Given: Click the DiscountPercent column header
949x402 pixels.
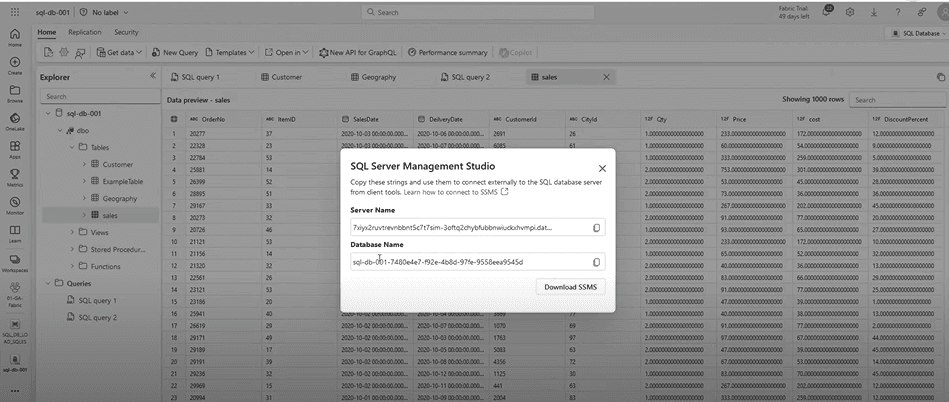Looking at the screenshot, I should pyautogui.click(x=908, y=119).
